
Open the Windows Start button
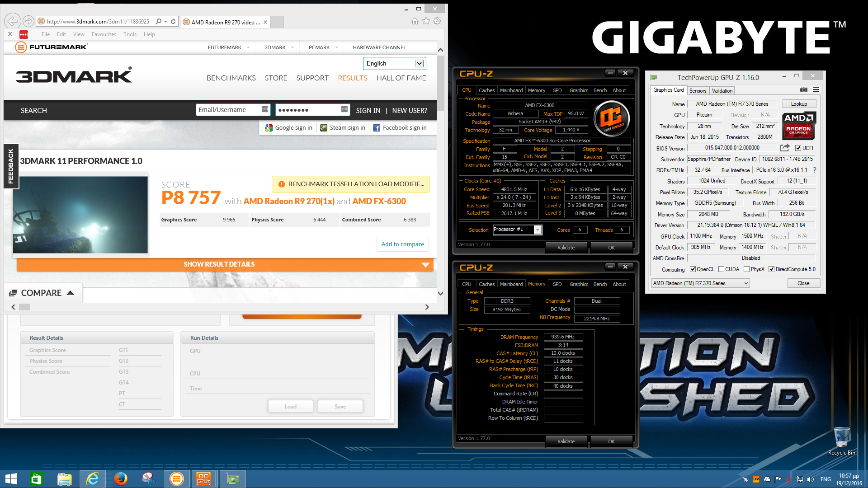tap(11, 479)
